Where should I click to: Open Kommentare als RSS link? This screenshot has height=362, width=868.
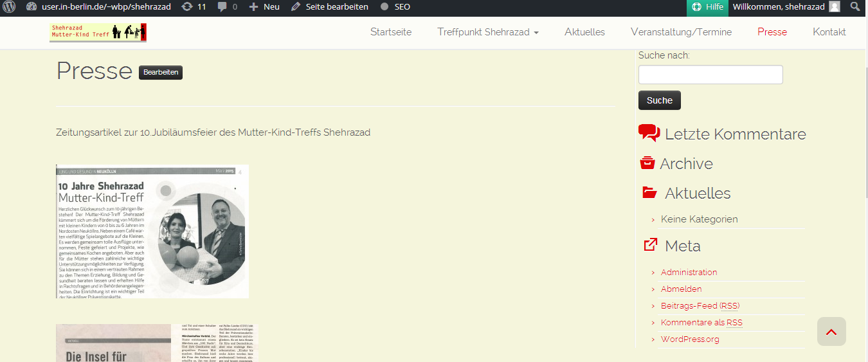point(701,322)
